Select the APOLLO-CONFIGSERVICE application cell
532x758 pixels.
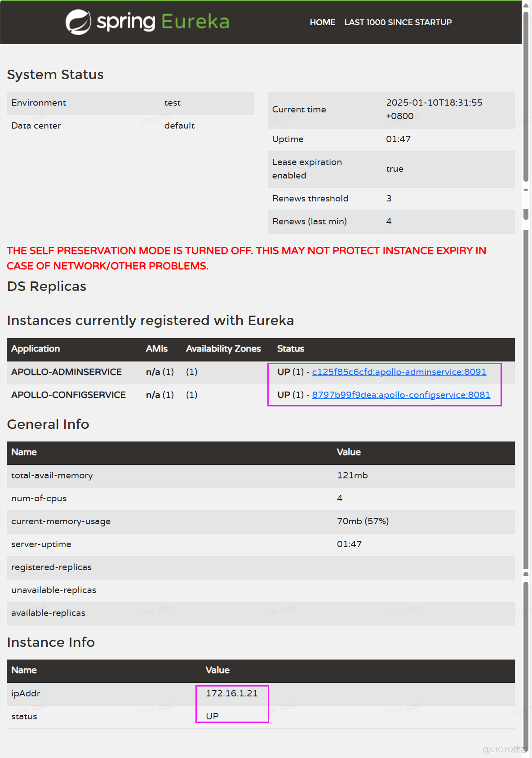[68, 395]
